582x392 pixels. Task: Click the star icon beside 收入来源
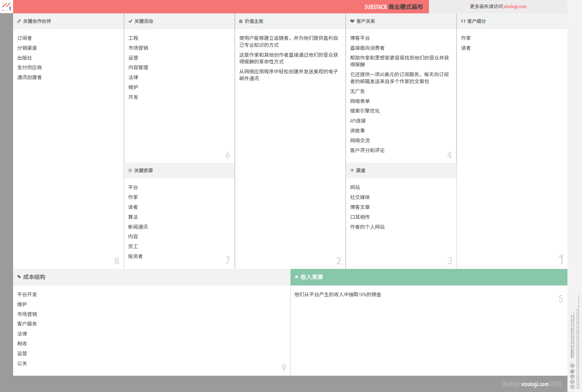tap(296, 277)
